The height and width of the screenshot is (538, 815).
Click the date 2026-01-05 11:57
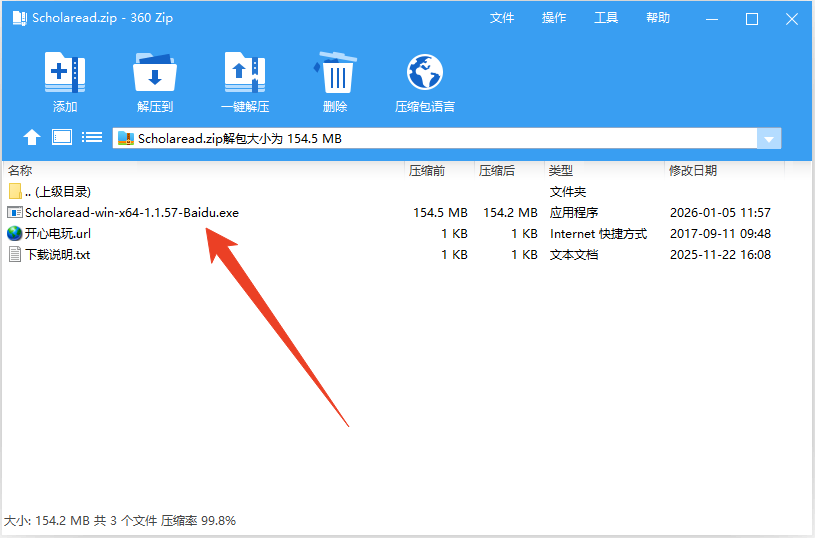(x=720, y=213)
